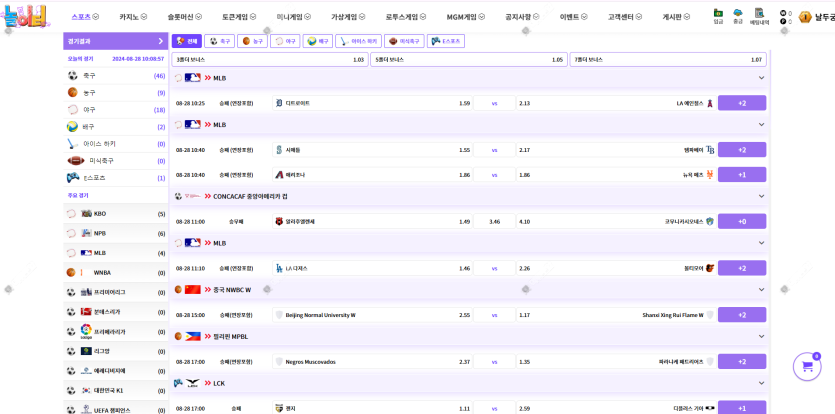Open 프리메라리가 league in sidebar

[x=116, y=331]
